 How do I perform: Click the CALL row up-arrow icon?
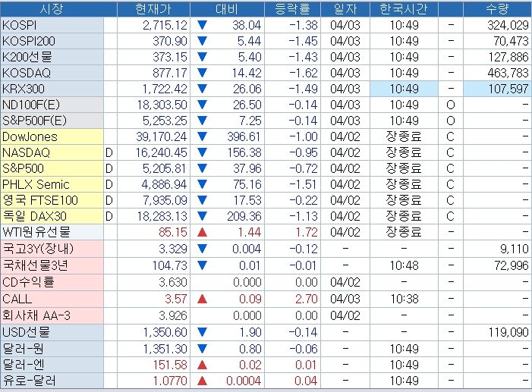tap(202, 299)
